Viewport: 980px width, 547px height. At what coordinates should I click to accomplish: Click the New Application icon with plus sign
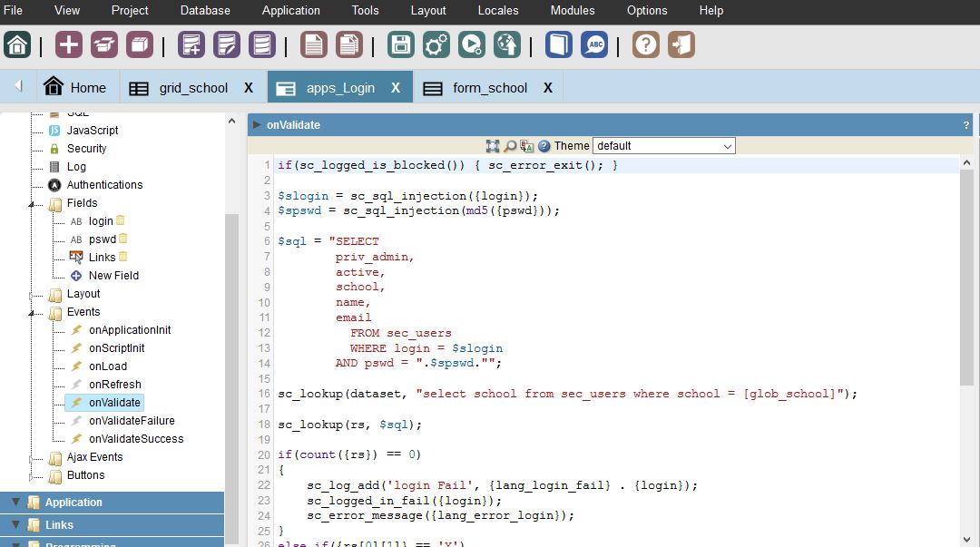[191, 45]
